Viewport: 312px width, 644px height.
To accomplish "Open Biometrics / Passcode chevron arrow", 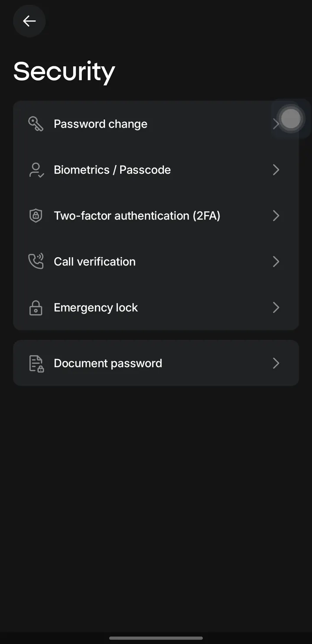I will tap(276, 170).
